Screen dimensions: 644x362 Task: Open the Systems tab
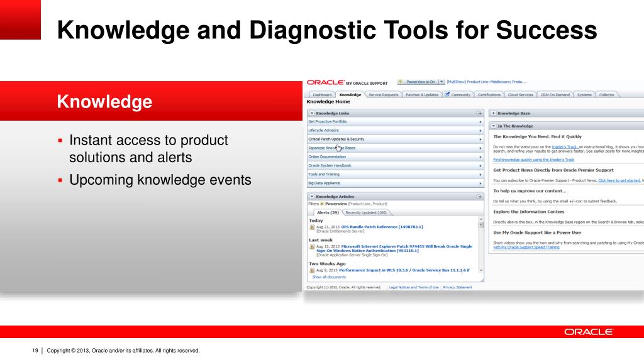coord(584,95)
